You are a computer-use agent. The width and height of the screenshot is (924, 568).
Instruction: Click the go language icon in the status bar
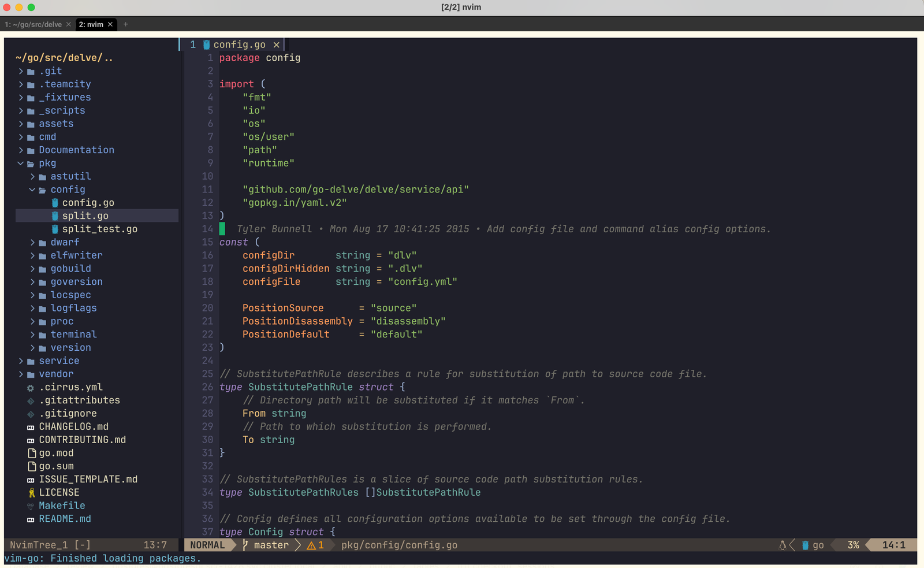tap(804, 545)
